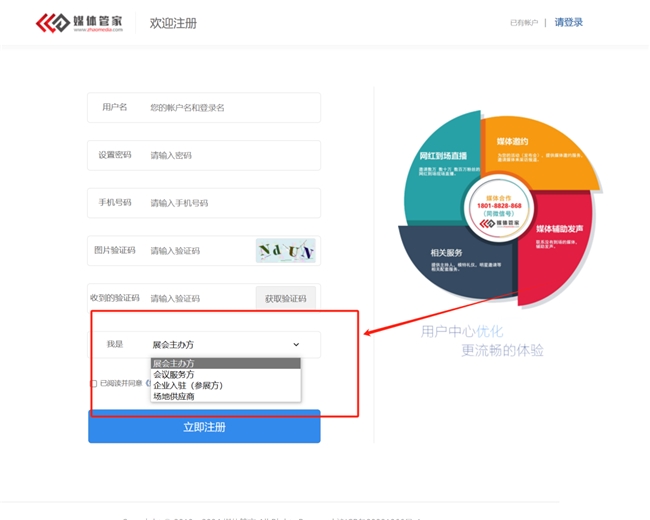Click into the 设置密码 password field
This screenshot has height=520, width=650.
[230, 155]
